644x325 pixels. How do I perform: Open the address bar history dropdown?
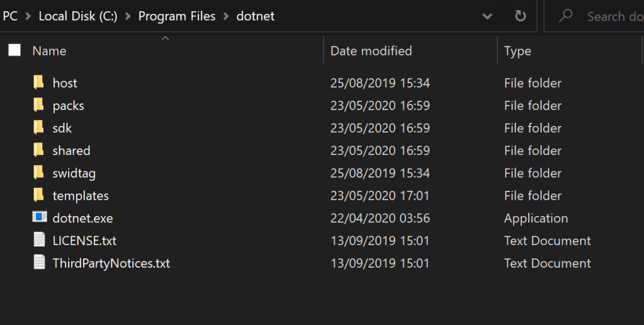point(487,16)
